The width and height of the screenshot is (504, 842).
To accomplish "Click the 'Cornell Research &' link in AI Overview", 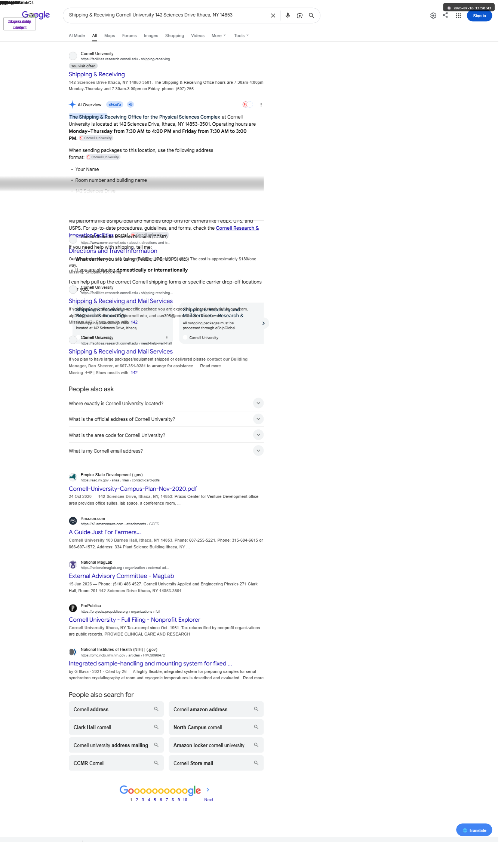I will [237, 228].
